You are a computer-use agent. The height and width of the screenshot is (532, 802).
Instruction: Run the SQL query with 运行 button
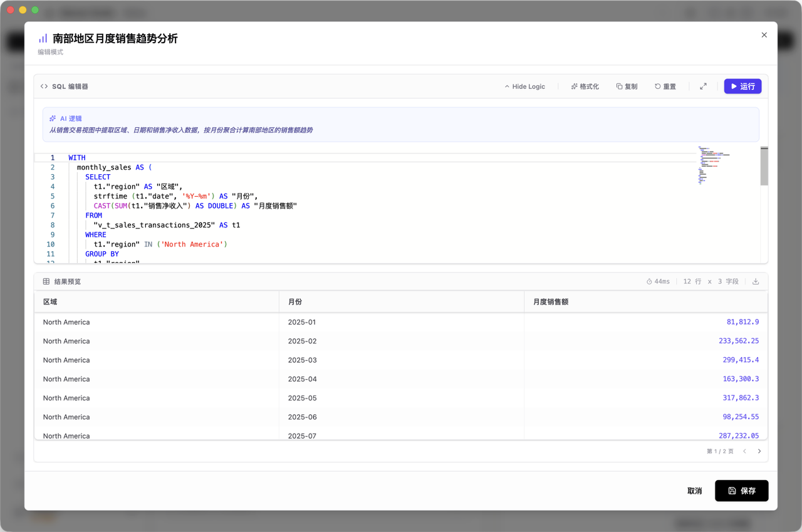(742, 86)
